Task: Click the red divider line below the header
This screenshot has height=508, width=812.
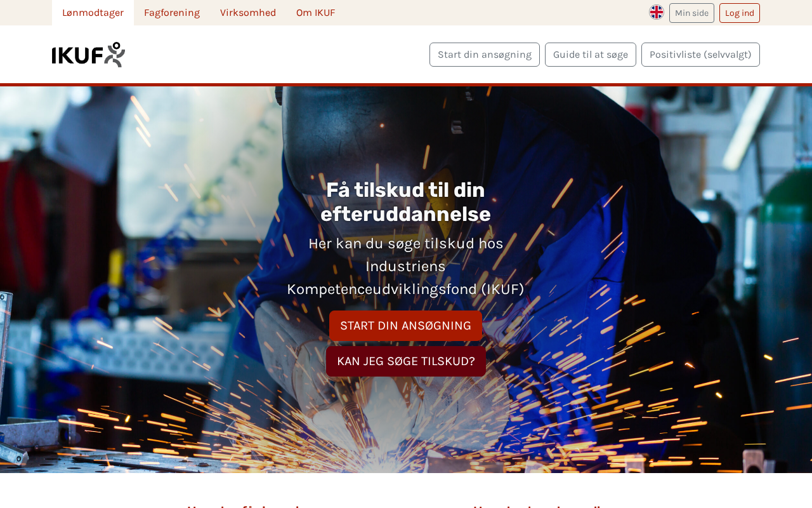Action: 406,84
